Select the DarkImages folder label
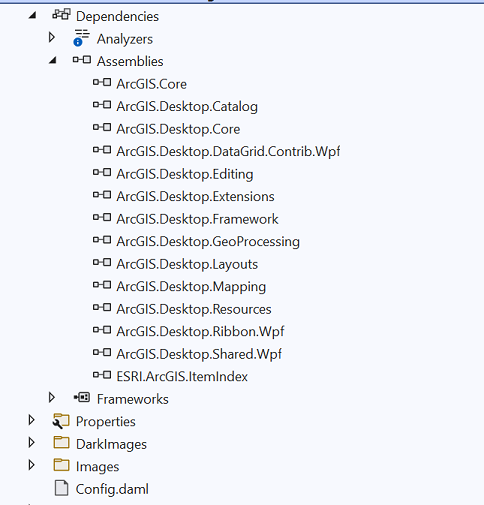 point(111,444)
